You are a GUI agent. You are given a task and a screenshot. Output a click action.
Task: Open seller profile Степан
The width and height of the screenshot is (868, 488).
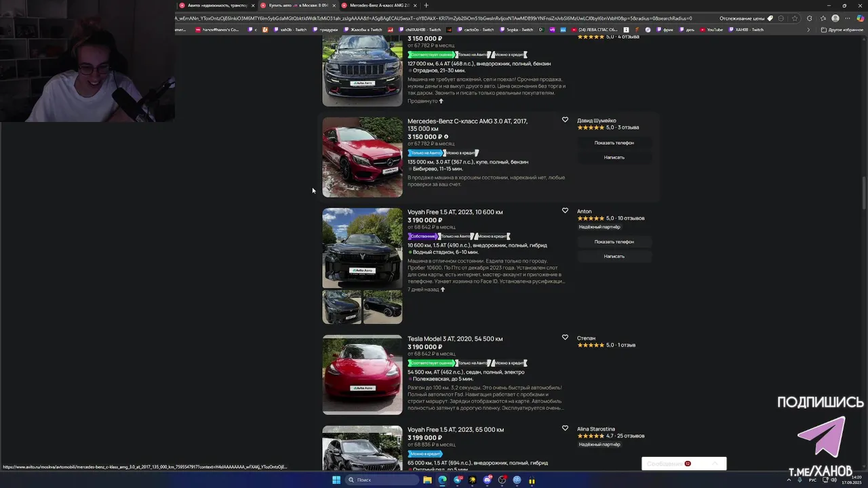pos(587,338)
